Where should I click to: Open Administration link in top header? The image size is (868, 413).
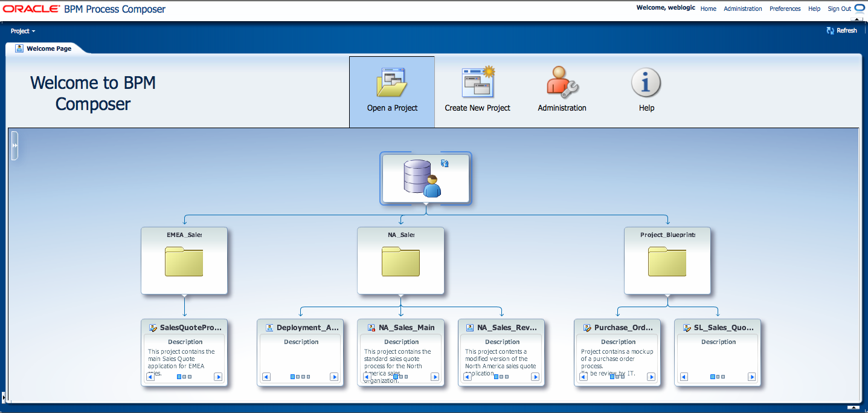pyautogui.click(x=743, y=8)
